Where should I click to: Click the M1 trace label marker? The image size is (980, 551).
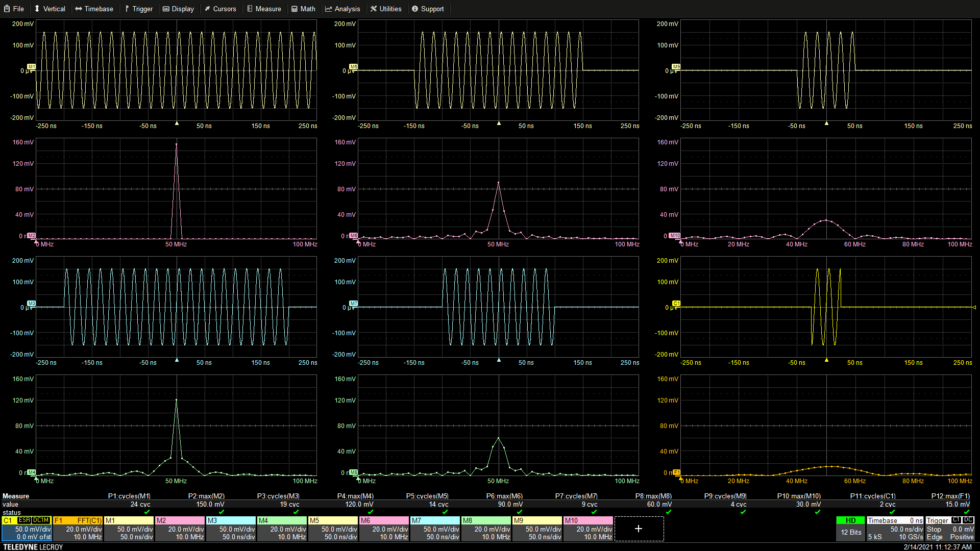(32, 67)
